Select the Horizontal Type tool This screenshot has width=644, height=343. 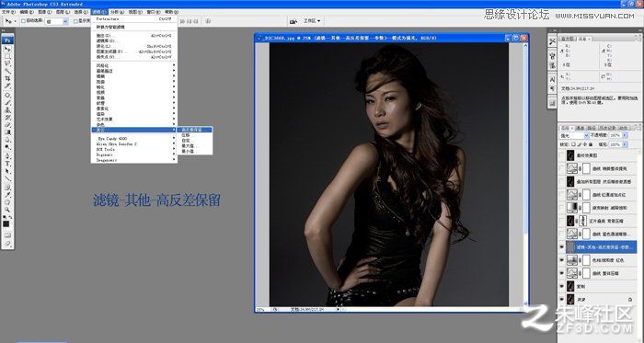(7, 164)
